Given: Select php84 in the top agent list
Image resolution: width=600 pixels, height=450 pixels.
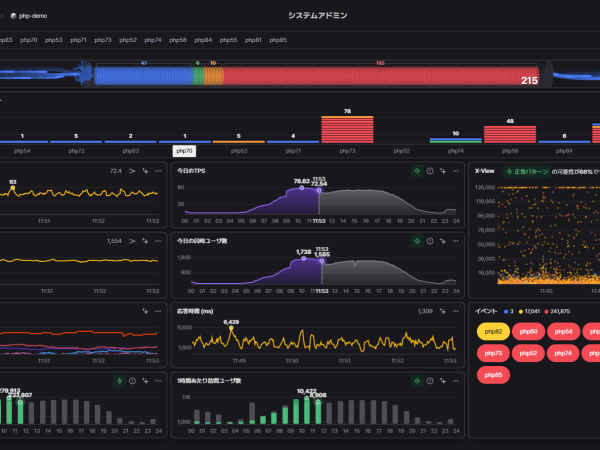Looking at the screenshot, I should point(203,40).
